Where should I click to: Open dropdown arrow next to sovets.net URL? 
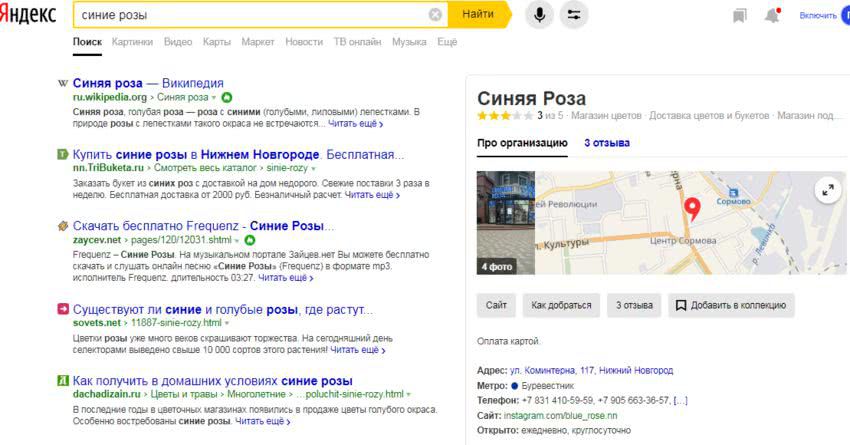tap(227, 324)
